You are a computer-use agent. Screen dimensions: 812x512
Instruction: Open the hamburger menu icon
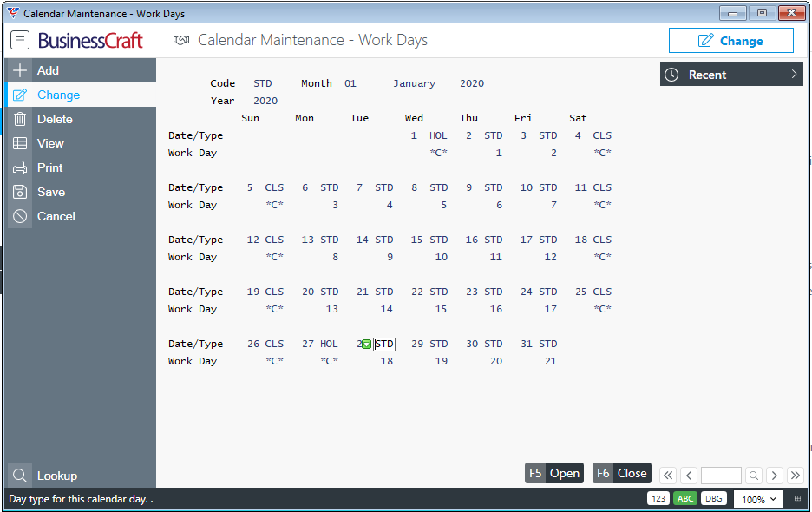(x=20, y=40)
